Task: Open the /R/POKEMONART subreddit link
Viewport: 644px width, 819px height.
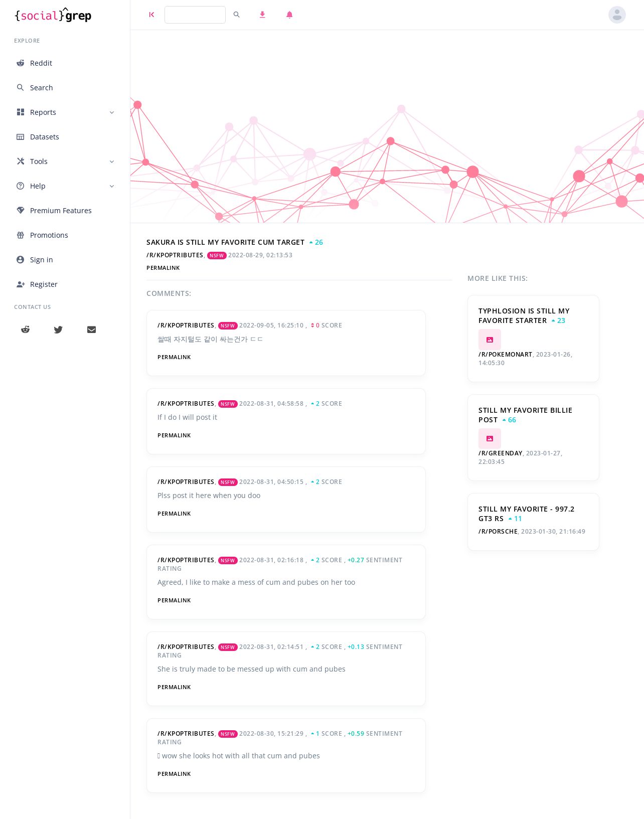Action: [505, 355]
